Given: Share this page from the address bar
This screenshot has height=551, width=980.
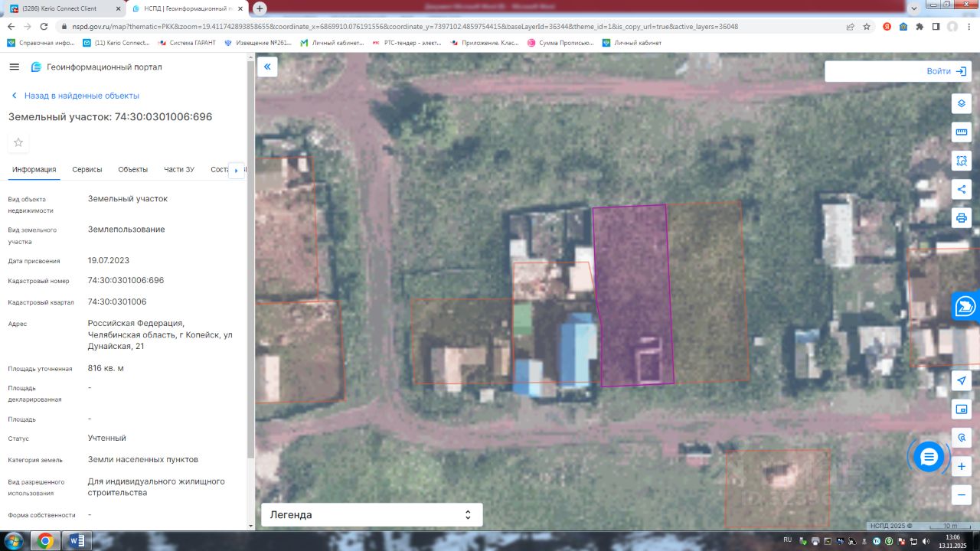Looking at the screenshot, I should tap(850, 26).
